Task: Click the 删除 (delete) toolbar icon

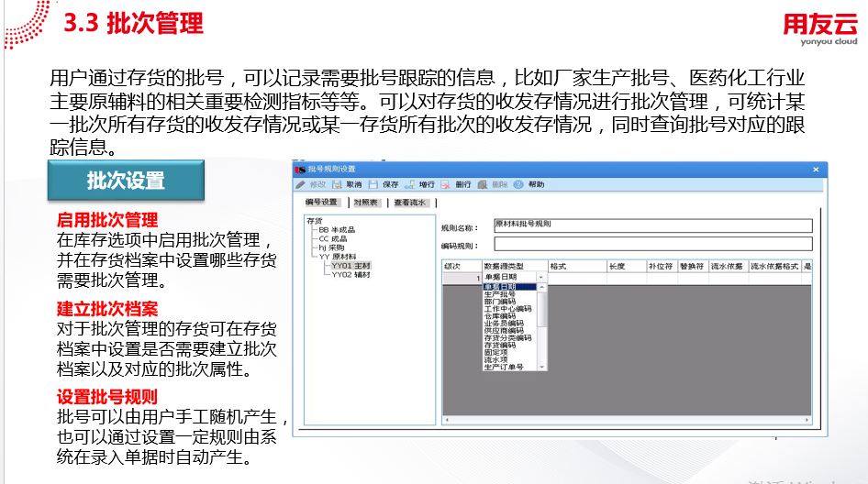Action: (x=483, y=184)
